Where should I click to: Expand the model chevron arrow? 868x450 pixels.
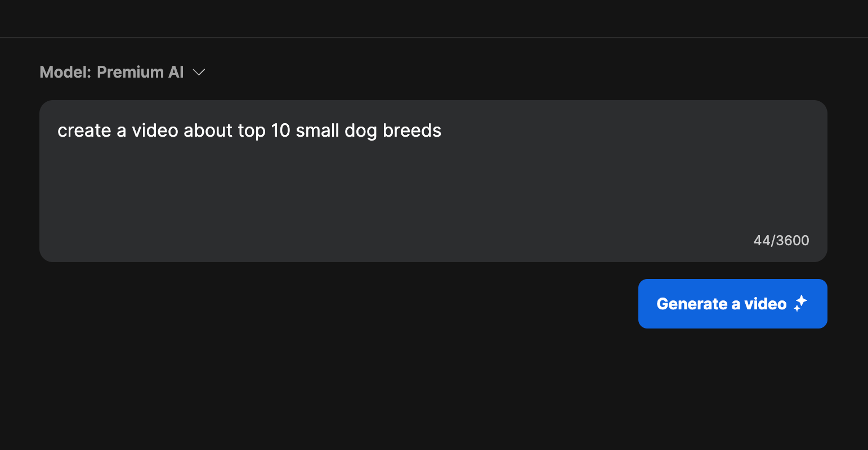[x=199, y=73]
